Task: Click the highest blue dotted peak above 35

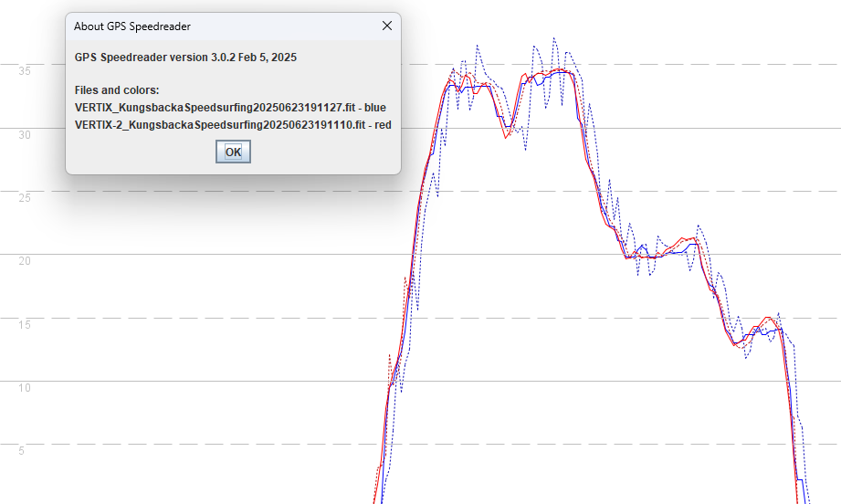Action: [554, 38]
